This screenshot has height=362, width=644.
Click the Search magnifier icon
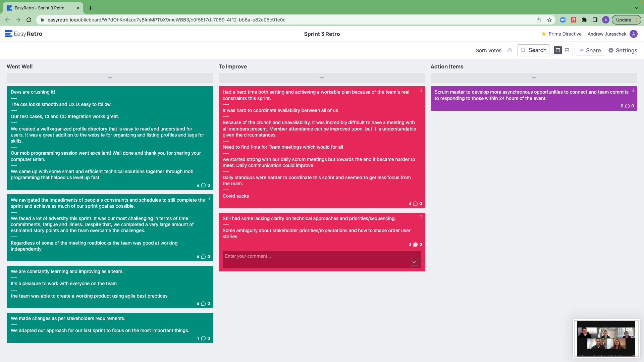(x=524, y=50)
